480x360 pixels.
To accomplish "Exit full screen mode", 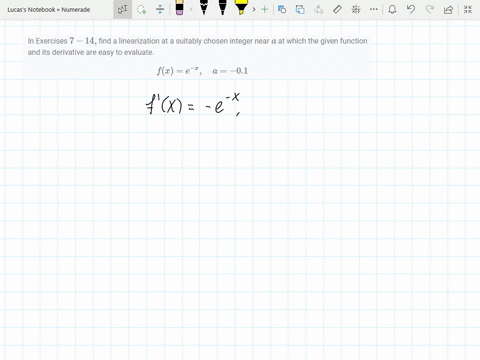I will pos(468,9).
